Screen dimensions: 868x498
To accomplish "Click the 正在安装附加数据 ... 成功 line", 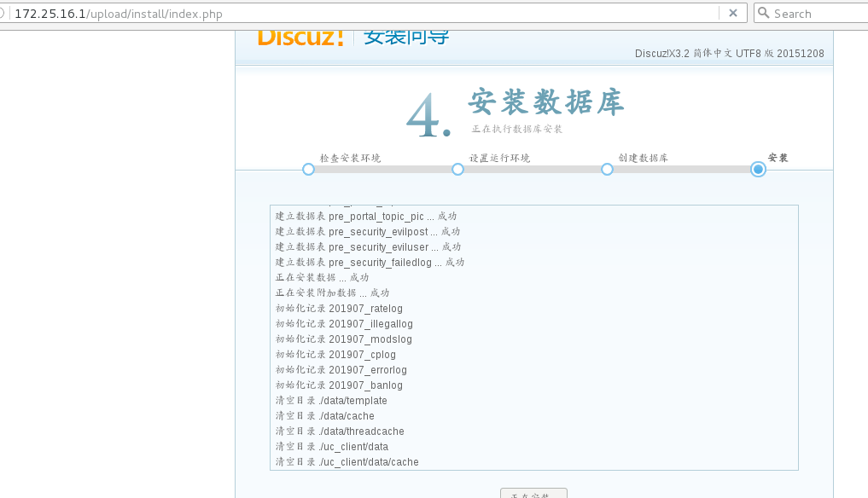I will coord(332,293).
